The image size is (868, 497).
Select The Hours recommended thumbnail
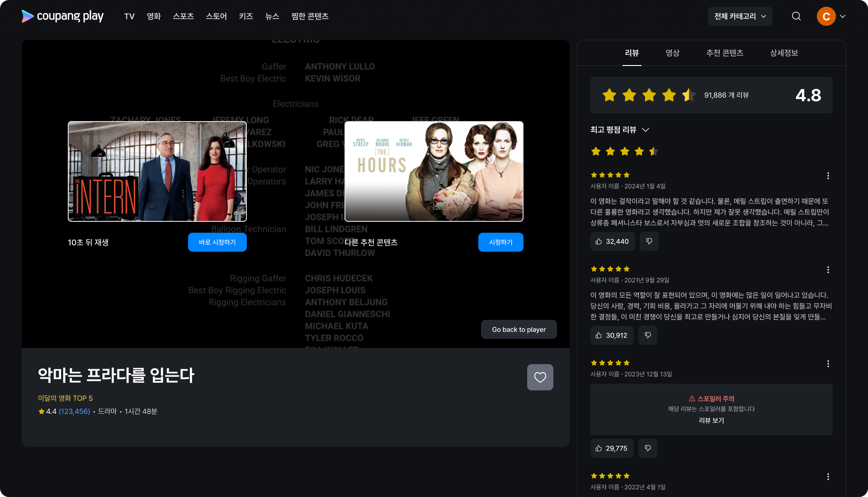[434, 171]
